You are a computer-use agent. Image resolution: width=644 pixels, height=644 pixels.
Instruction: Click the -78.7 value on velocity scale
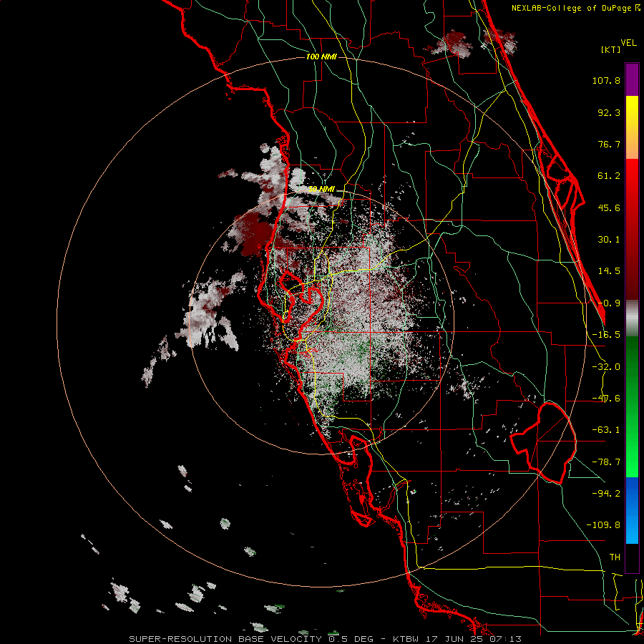pos(606,462)
